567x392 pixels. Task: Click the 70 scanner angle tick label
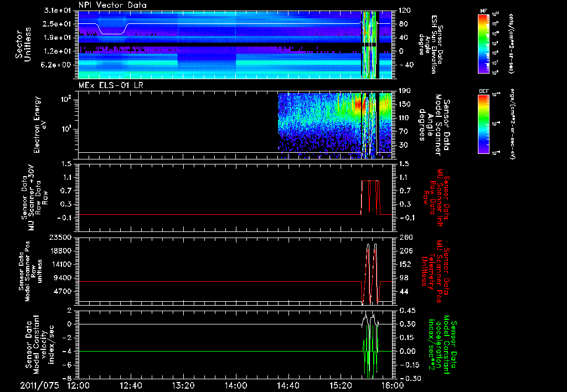(403, 131)
